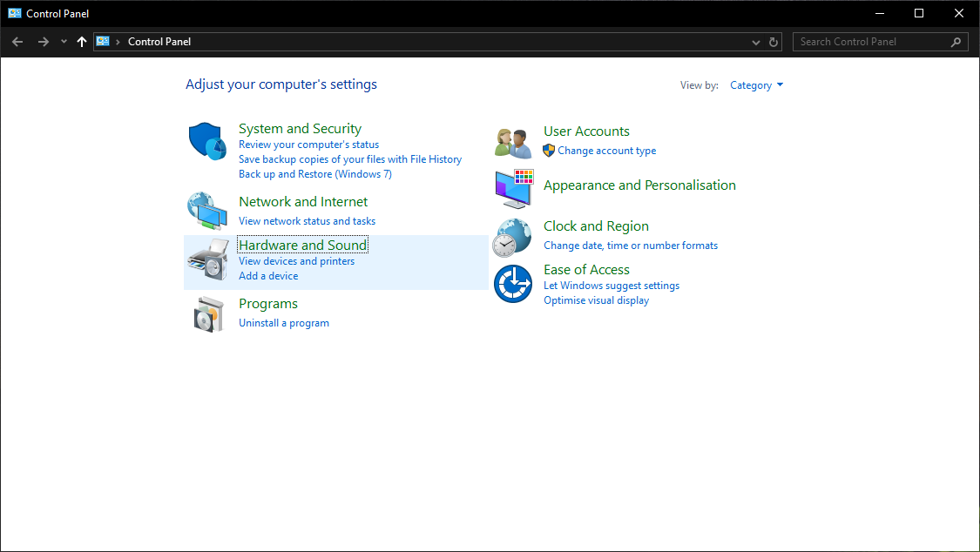980x552 pixels.
Task: Open the View by Category dropdown
Action: pos(756,84)
